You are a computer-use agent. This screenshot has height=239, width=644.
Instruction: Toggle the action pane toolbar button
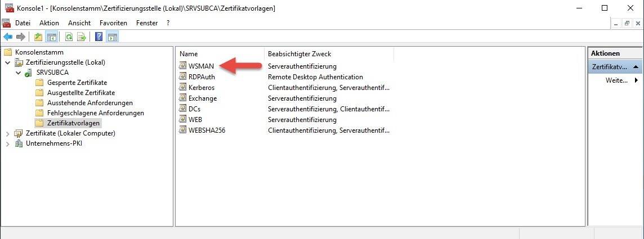[x=112, y=37]
